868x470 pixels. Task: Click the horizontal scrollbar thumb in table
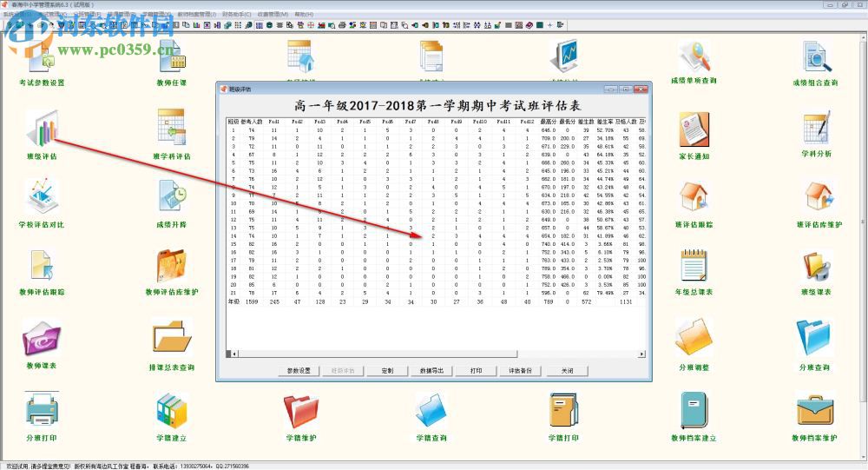coord(377,354)
